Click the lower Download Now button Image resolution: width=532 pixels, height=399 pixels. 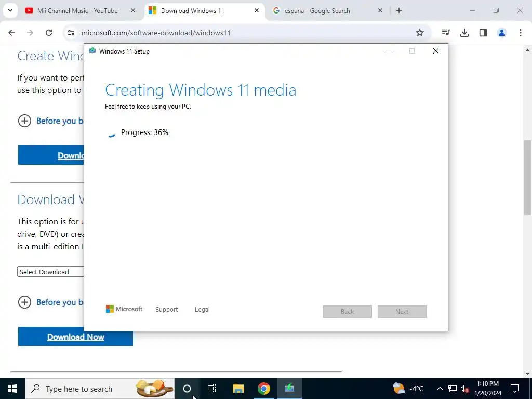(75, 337)
